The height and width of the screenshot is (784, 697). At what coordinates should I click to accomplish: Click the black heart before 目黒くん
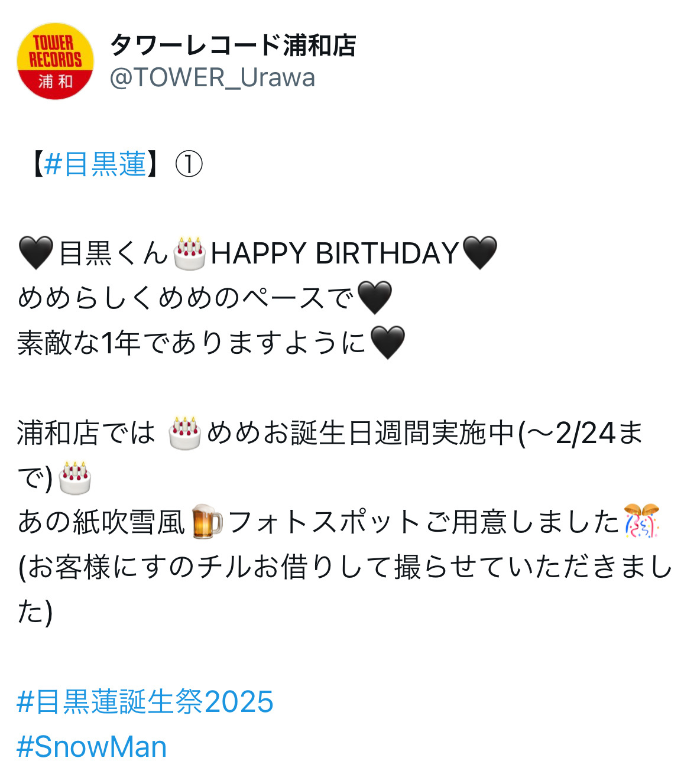click(36, 253)
